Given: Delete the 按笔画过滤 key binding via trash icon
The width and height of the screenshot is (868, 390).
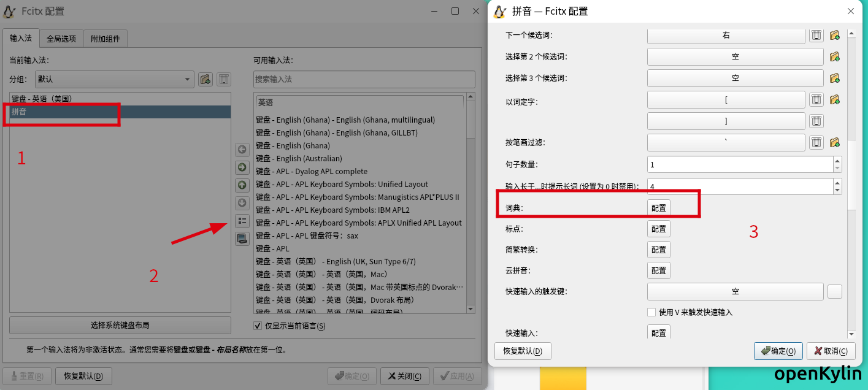Looking at the screenshot, I should coord(816,142).
